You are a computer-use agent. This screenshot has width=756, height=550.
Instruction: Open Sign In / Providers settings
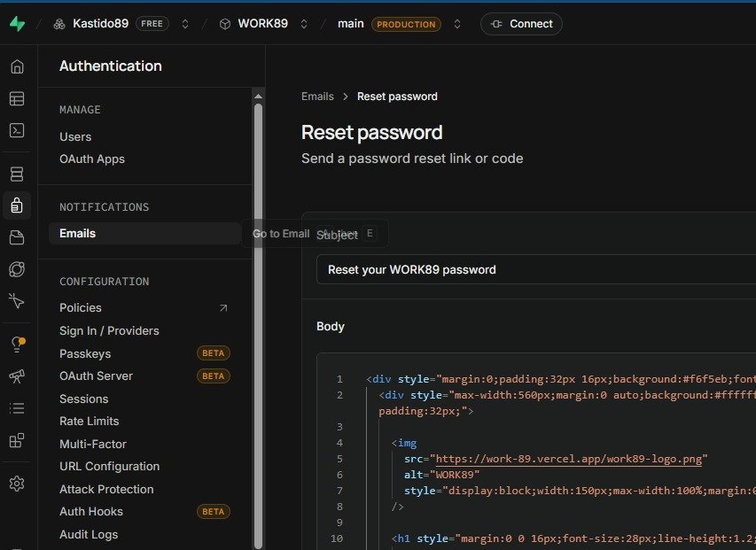109,331
